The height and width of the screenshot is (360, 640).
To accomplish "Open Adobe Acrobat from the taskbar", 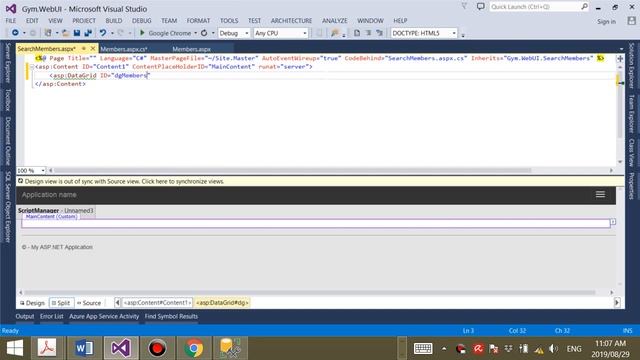I will (x=47, y=348).
